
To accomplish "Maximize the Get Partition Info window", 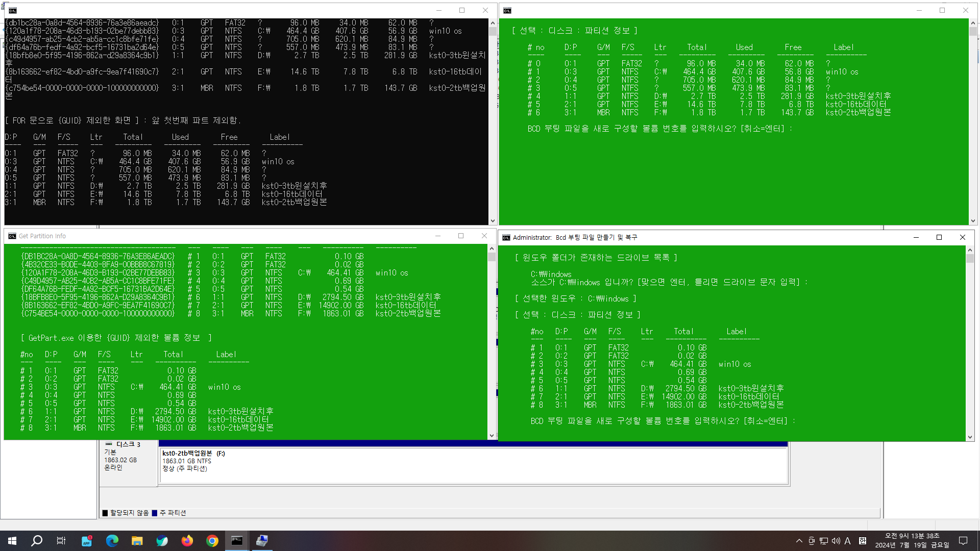I will click(x=461, y=236).
